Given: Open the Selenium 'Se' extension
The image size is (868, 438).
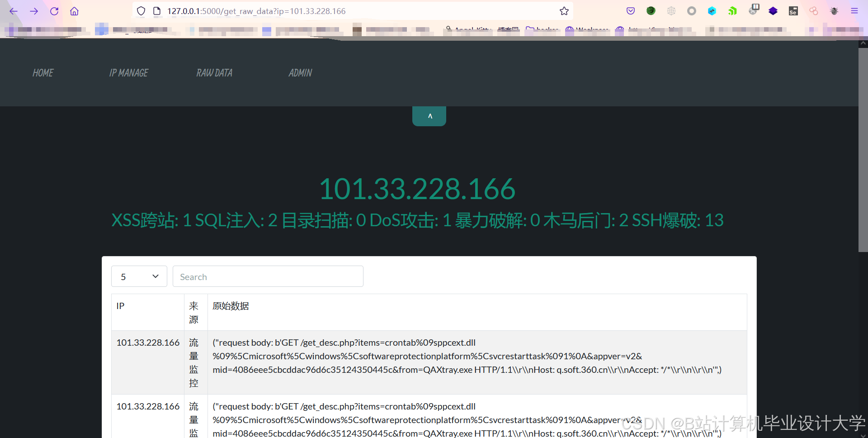Looking at the screenshot, I should tap(793, 11).
